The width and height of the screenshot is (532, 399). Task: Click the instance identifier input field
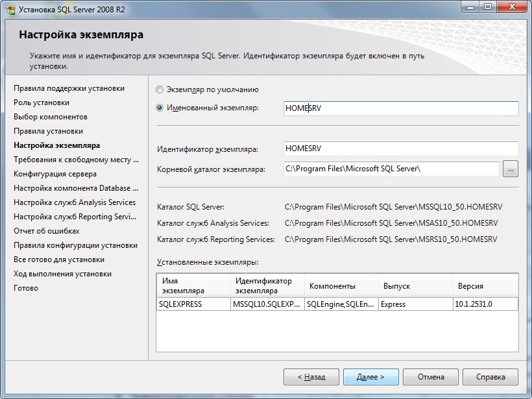401,149
